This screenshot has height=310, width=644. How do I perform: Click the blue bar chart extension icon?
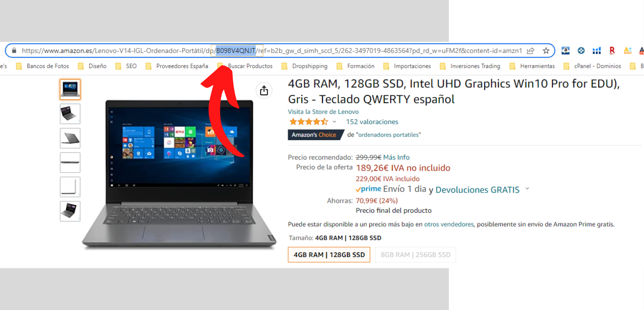pyautogui.click(x=597, y=51)
